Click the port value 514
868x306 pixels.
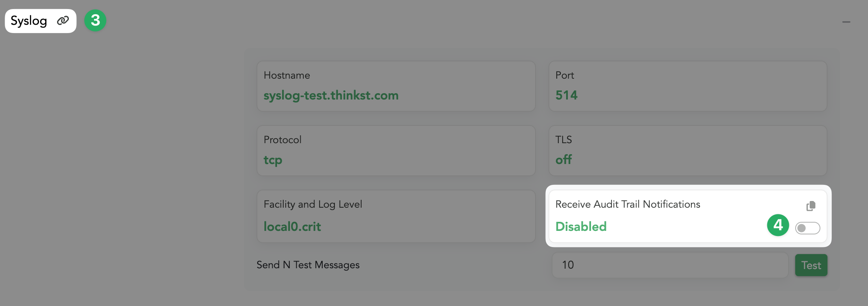pyautogui.click(x=566, y=95)
